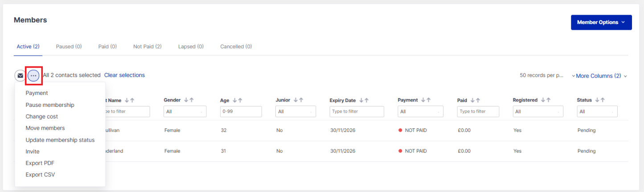Click the Clear selections link
This screenshot has width=644, height=192.
click(x=124, y=75)
